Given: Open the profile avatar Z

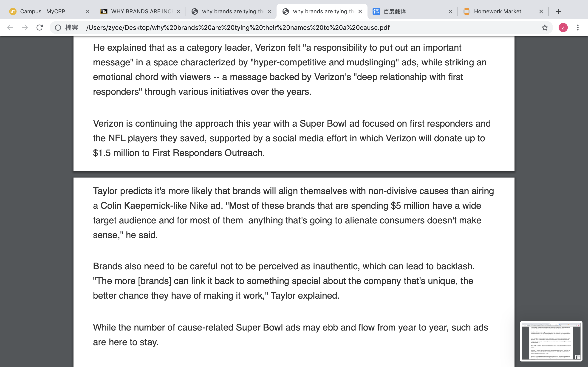Looking at the screenshot, I should click(x=563, y=28).
